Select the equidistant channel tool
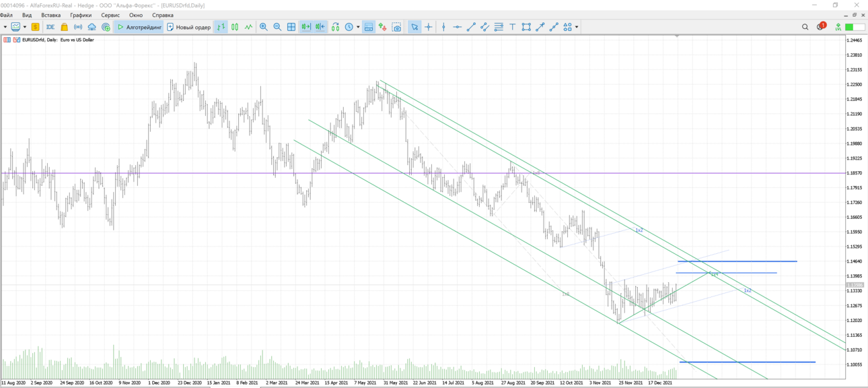 click(484, 27)
